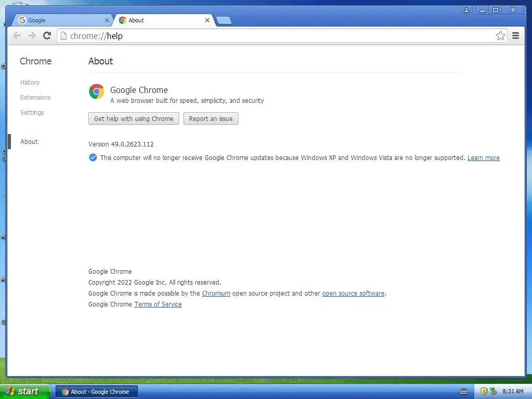Click the security shield tray icon
The height and width of the screenshot is (399, 532).
pyautogui.click(x=484, y=392)
